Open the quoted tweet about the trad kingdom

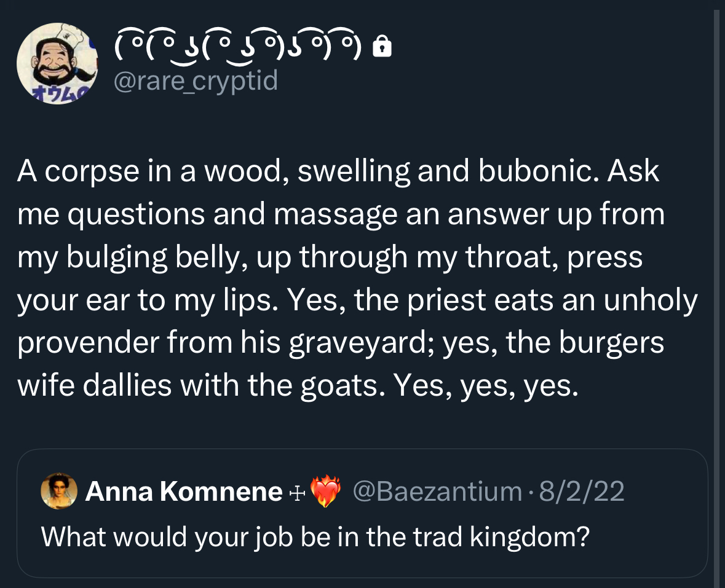pos(315,536)
